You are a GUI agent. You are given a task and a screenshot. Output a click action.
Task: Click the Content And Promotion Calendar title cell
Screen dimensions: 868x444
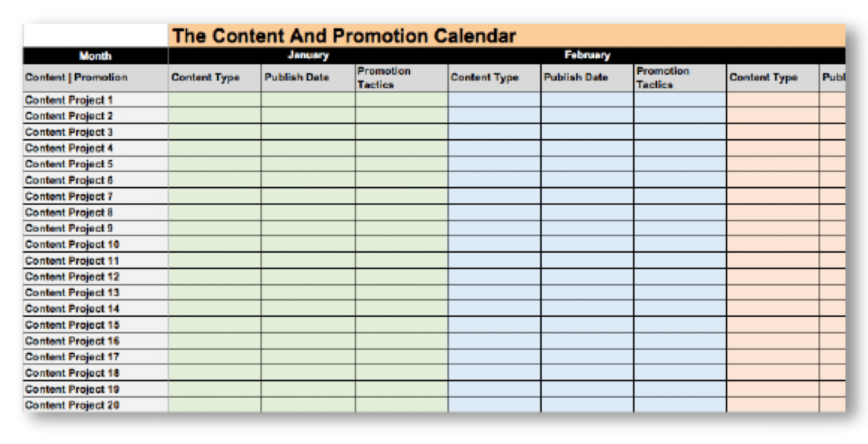[344, 36]
